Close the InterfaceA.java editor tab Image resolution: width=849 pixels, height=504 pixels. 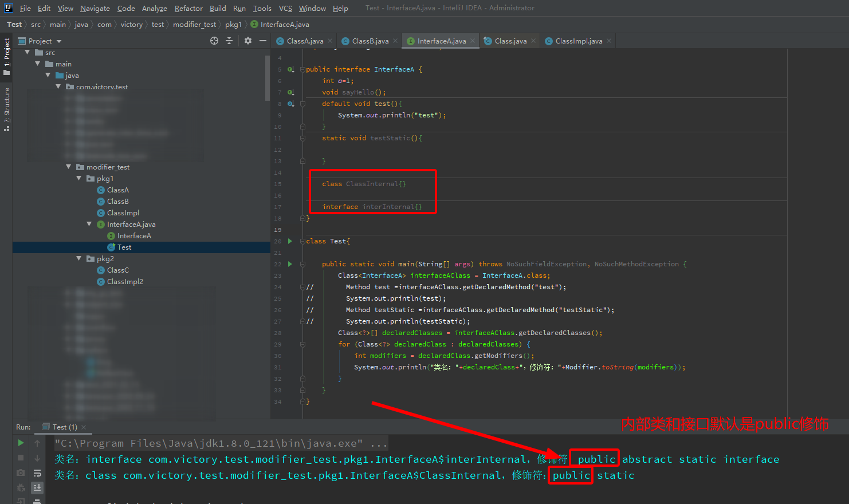[473, 41]
